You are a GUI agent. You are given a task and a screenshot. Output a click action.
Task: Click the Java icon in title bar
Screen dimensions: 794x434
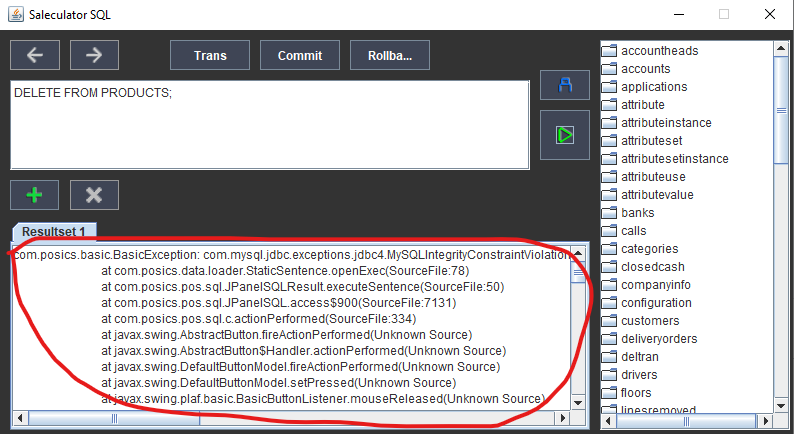click(15, 14)
